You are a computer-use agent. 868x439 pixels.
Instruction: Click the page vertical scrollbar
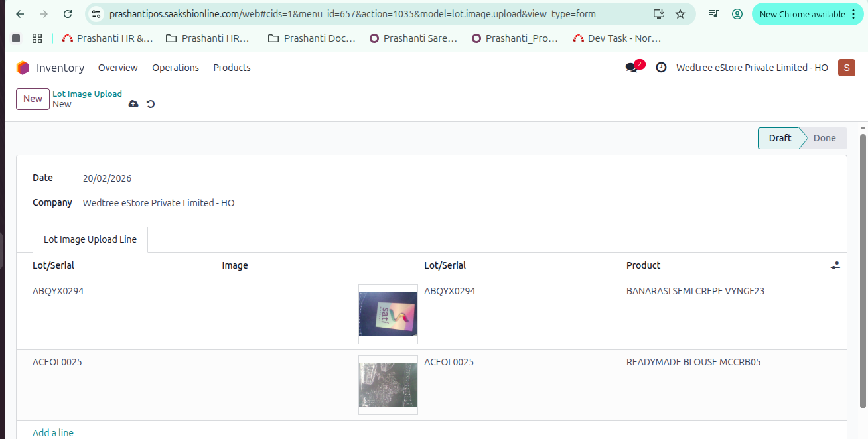pyautogui.click(x=863, y=265)
